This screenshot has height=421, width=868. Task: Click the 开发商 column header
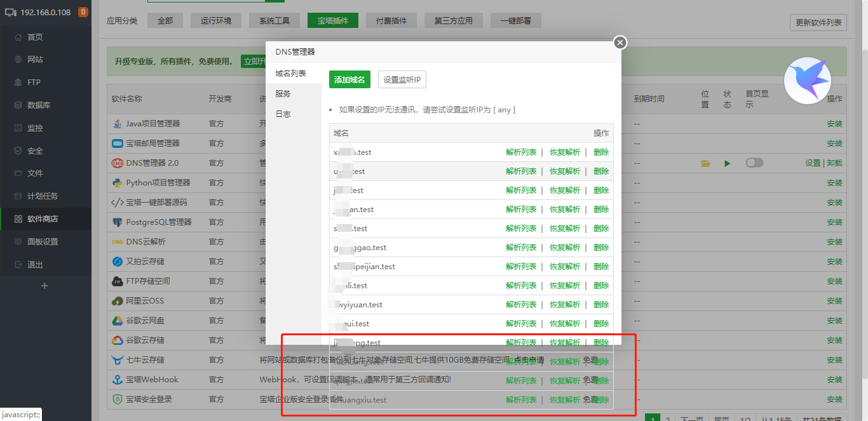[x=220, y=99]
